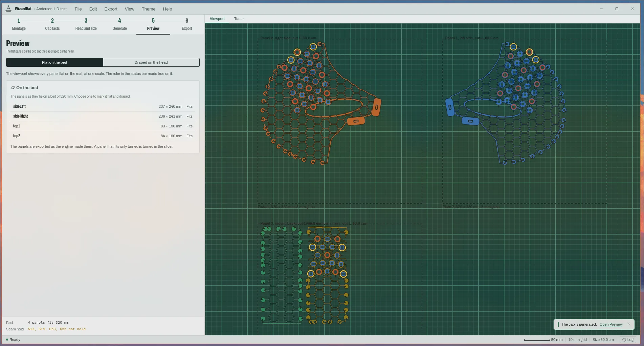
Task: Open the View menu
Action: tap(129, 9)
